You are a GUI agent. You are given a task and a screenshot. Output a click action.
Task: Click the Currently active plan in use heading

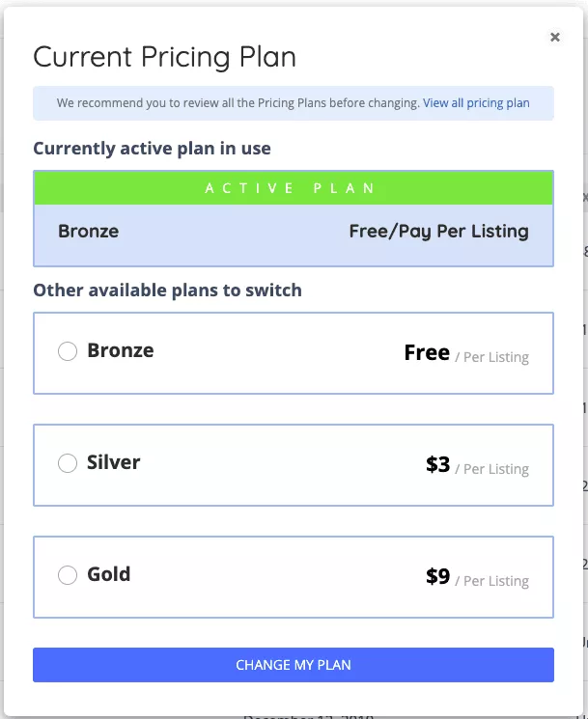[x=152, y=149]
